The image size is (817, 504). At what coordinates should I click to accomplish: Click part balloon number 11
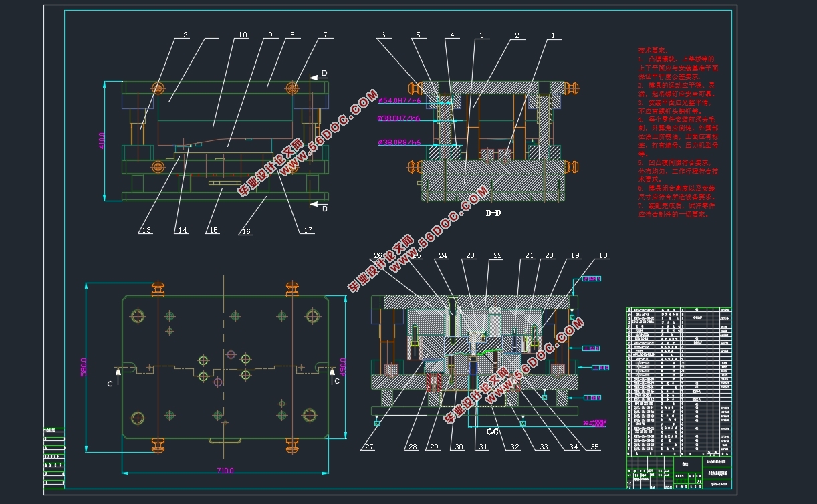(213, 35)
